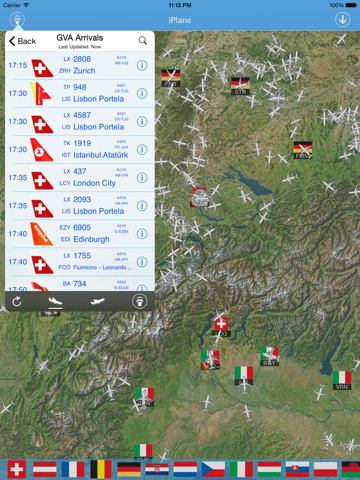Viewport: 360px width, 480px height.
Task: Show info for flight LX 4587
Action: tap(142, 122)
